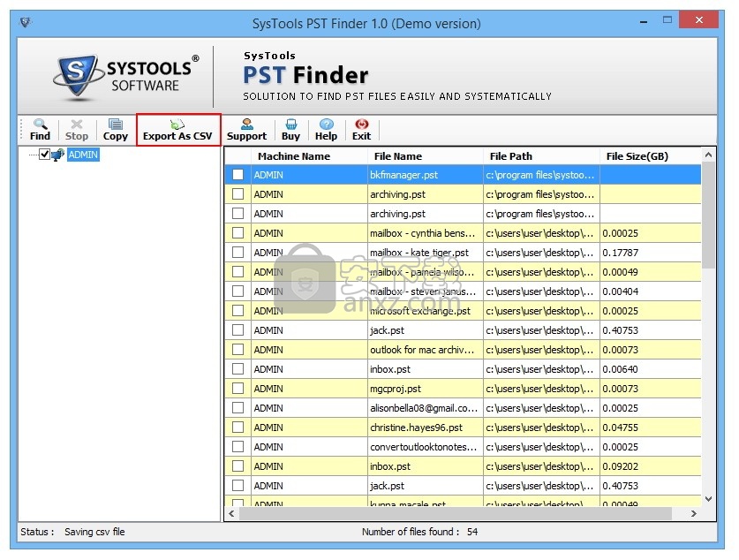Check the convertoutlooktonotes row checkbox
The height and width of the screenshot is (560, 739).
pos(238,446)
